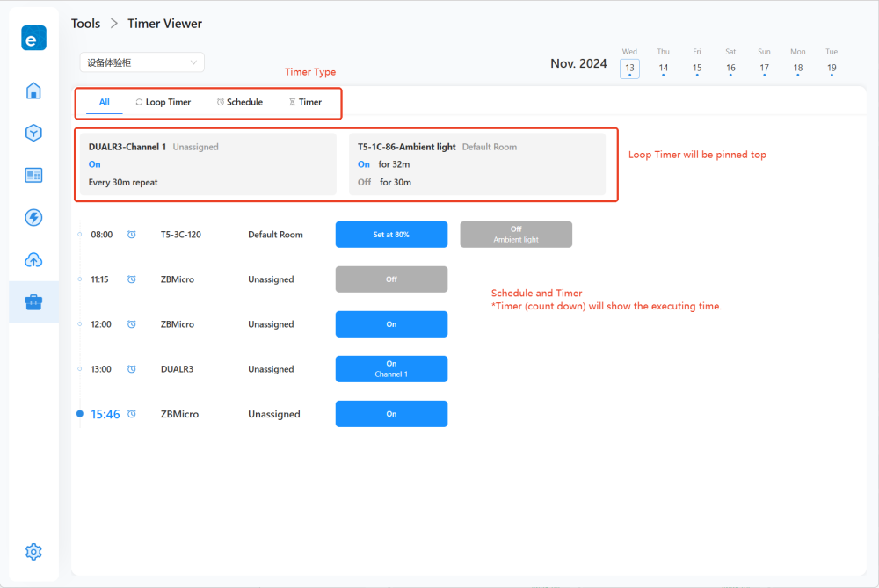Click the On Channel 1 button
Image resolution: width=879 pixels, height=588 pixels.
pos(391,369)
